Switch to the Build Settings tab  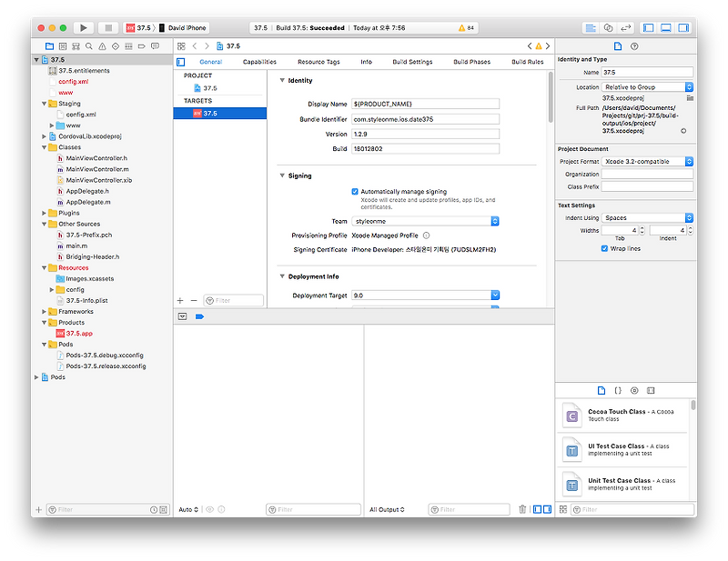412,62
